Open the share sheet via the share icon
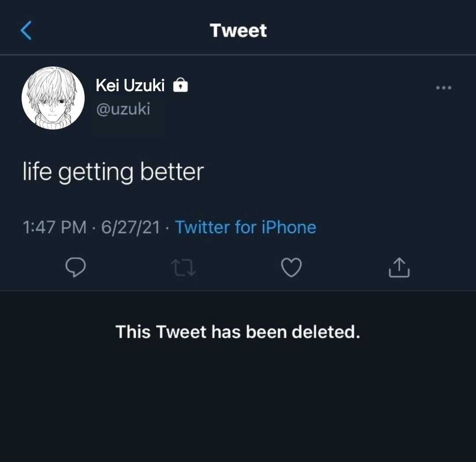476x462 pixels. [x=399, y=267]
